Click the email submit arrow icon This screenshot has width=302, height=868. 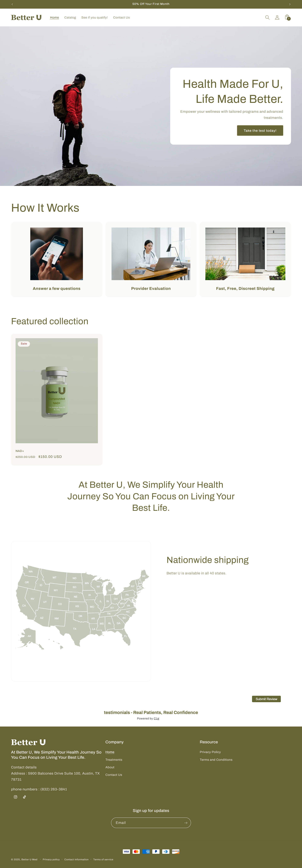pyautogui.click(x=185, y=823)
